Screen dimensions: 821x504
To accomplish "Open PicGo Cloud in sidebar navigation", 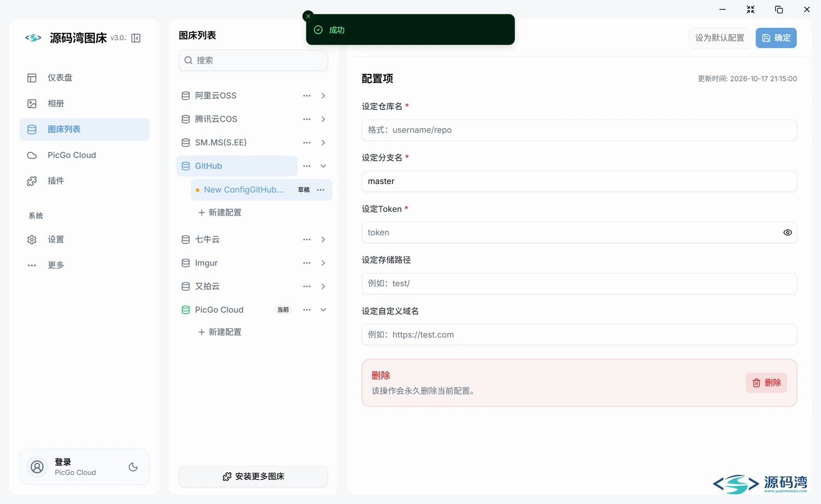I will (x=84, y=155).
